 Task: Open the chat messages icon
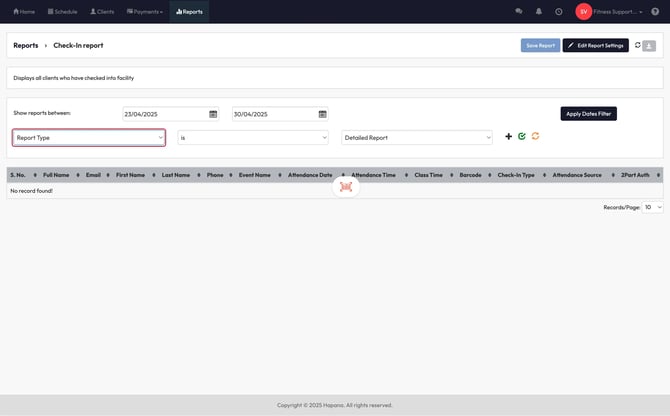click(x=518, y=11)
